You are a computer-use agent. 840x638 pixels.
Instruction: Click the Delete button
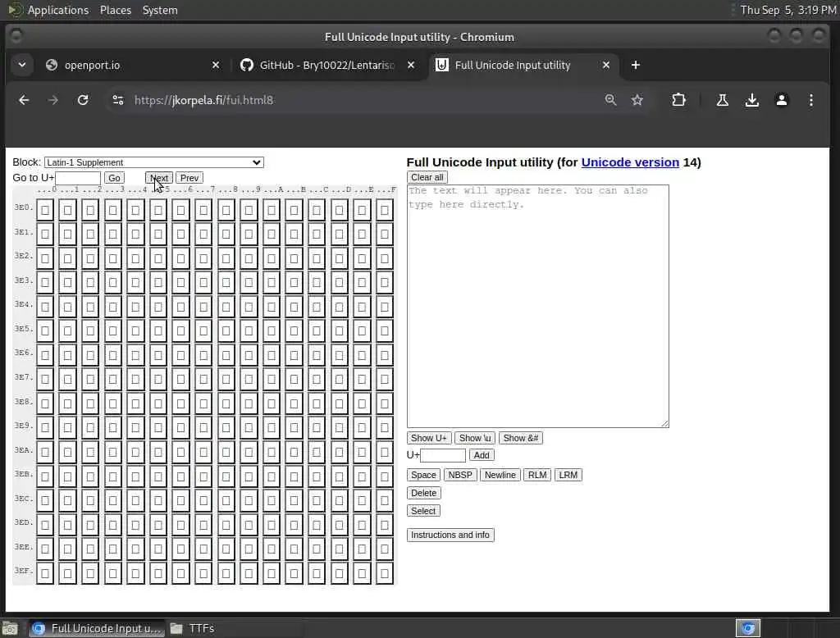click(x=424, y=493)
